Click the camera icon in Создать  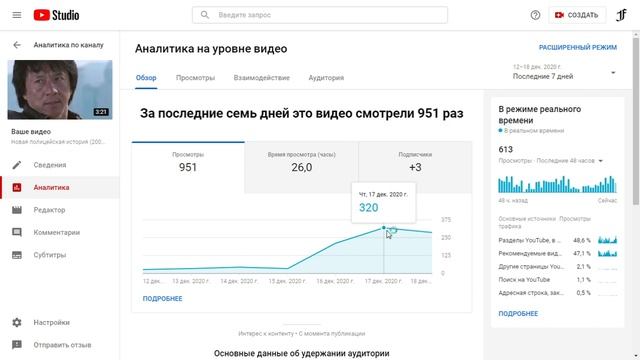559,15
